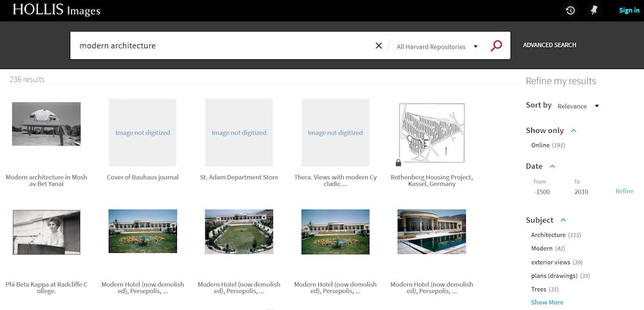
Task: Open ADVANCED SEARCH
Action: tap(549, 46)
